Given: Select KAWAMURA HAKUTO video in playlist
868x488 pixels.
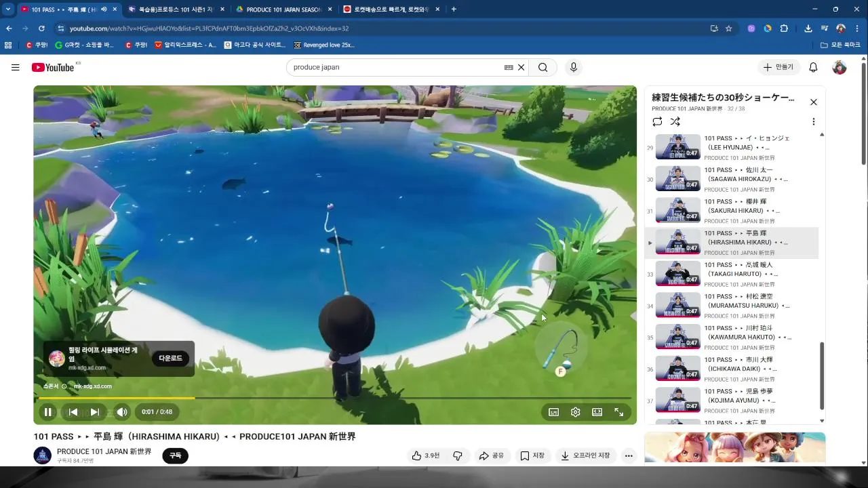Looking at the screenshot, I should (732, 337).
